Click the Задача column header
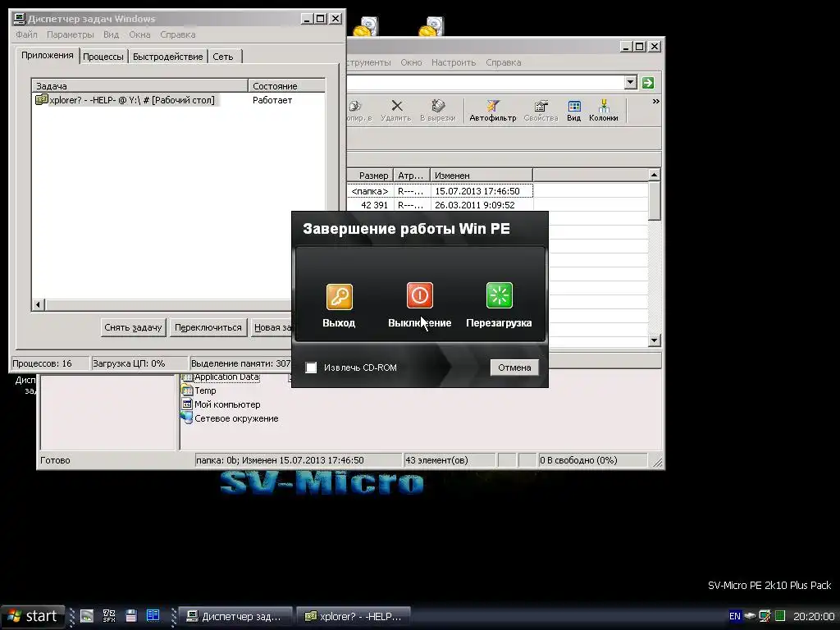Screen dimensions: 840x630 [x=139, y=85]
